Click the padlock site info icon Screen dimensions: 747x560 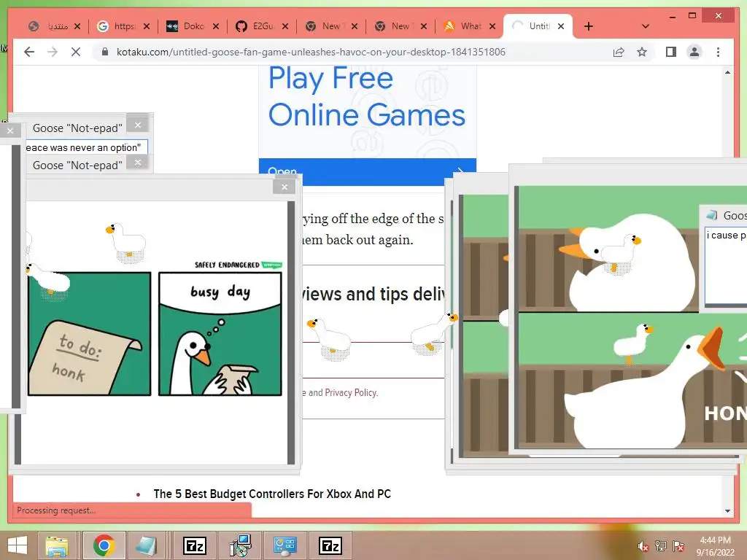pyautogui.click(x=105, y=52)
